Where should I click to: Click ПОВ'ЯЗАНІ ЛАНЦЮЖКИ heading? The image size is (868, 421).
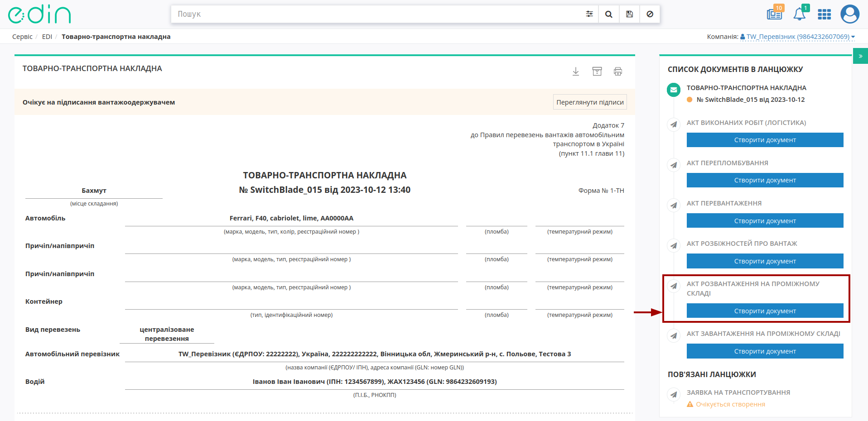712,374
